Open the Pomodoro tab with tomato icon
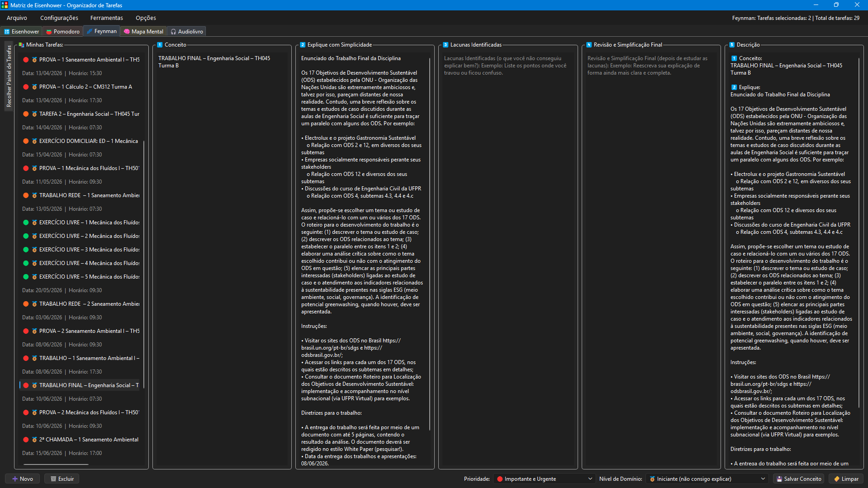The height and width of the screenshot is (488, 868). [63, 32]
